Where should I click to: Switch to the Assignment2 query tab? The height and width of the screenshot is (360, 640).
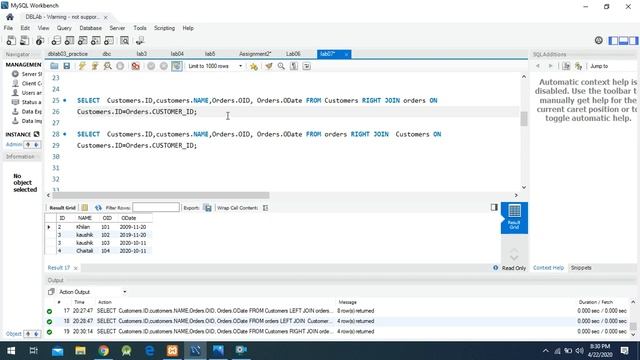coord(255,54)
